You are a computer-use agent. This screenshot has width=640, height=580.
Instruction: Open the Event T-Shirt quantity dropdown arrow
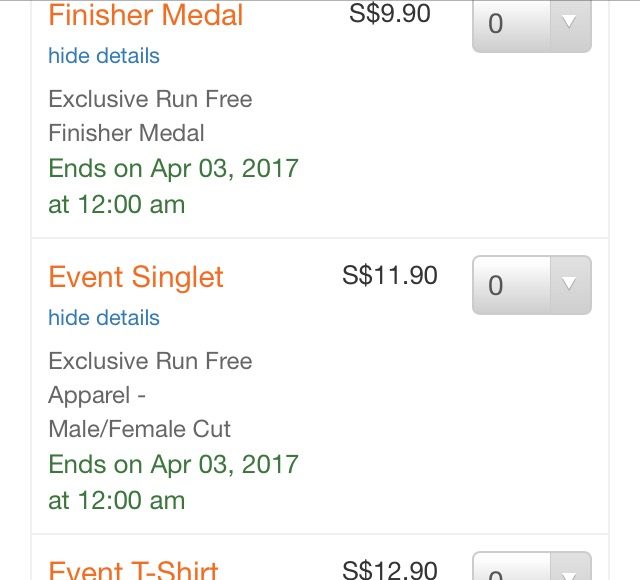[x=570, y=567]
